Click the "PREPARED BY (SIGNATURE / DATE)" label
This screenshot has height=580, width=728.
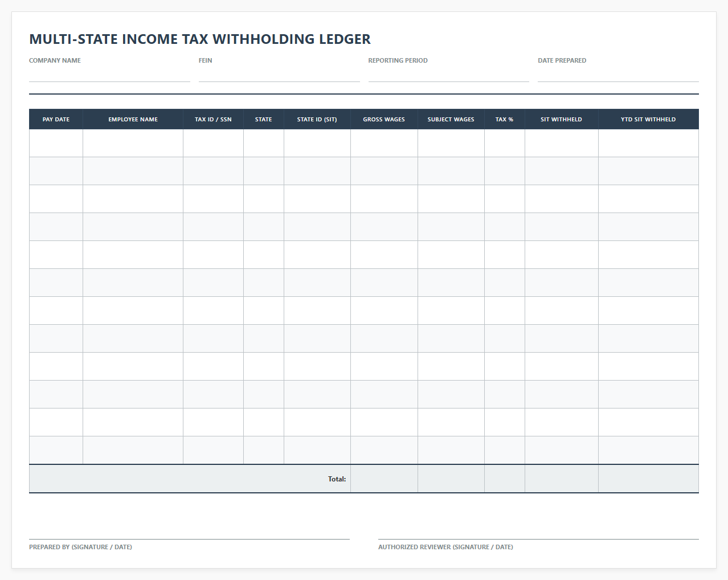pyautogui.click(x=80, y=547)
